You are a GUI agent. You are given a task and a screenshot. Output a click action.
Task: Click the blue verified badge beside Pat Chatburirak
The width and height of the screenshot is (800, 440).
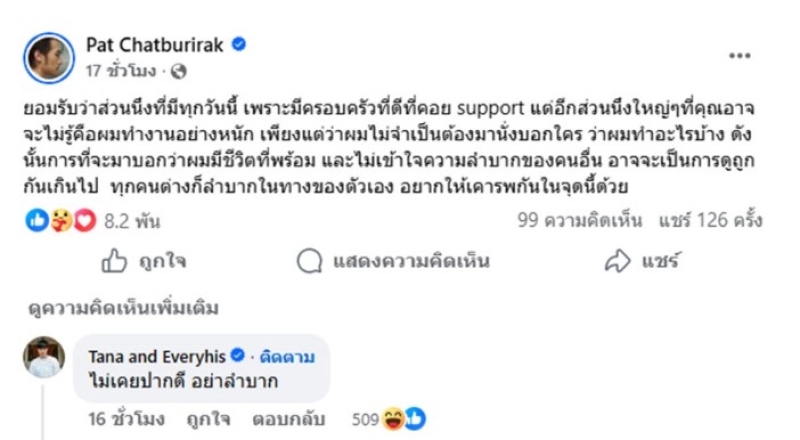[239, 44]
